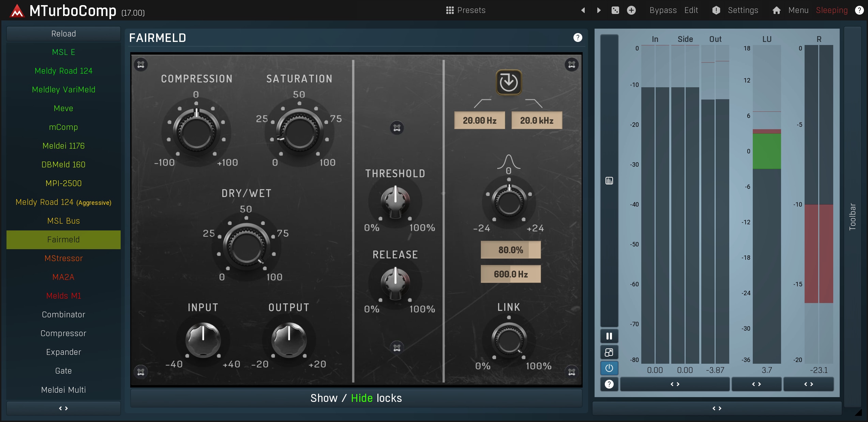The height and width of the screenshot is (422, 868).
Task: Click the add preset plus icon
Action: pos(631,10)
